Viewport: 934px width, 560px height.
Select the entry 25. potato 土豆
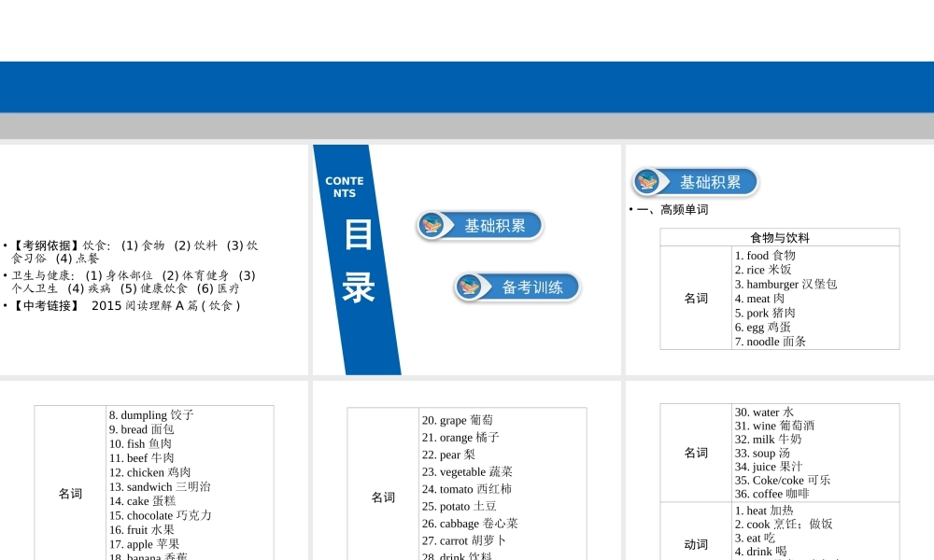pos(460,507)
